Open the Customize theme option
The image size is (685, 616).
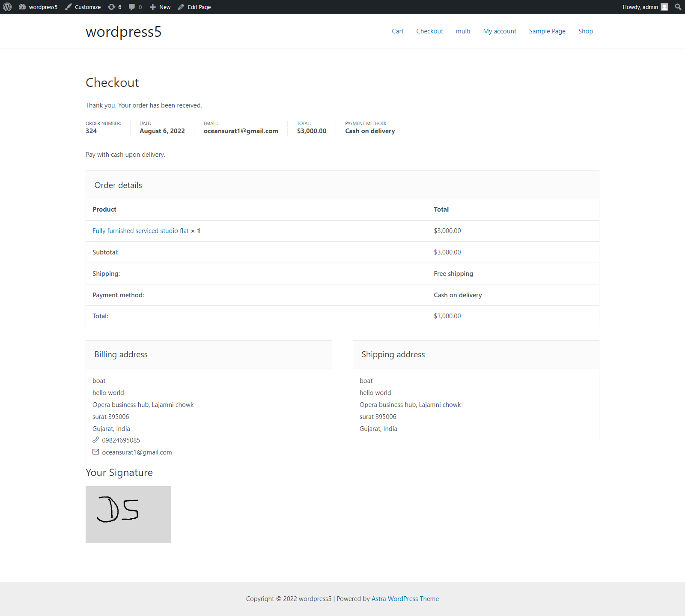83,7
